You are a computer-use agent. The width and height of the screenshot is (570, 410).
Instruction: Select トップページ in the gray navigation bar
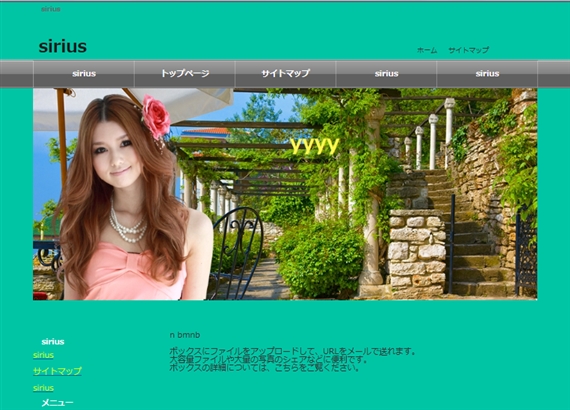click(x=185, y=73)
